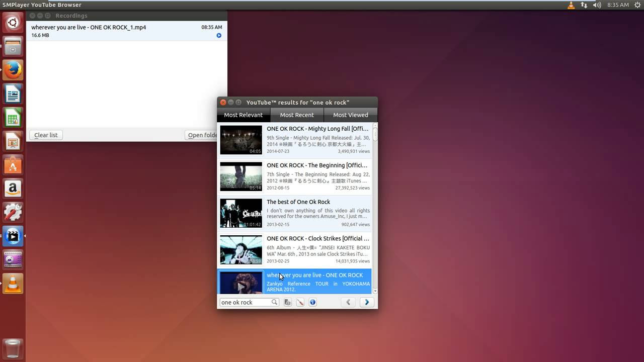Open Ubuntu Software Center in launcher
The width and height of the screenshot is (644, 362).
pyautogui.click(x=13, y=165)
